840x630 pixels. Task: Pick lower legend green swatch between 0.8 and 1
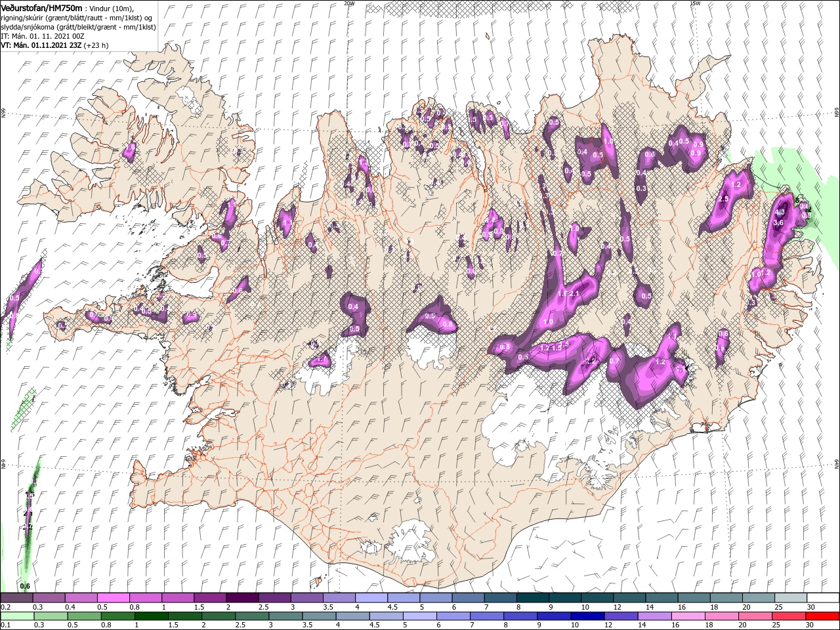[118, 616]
